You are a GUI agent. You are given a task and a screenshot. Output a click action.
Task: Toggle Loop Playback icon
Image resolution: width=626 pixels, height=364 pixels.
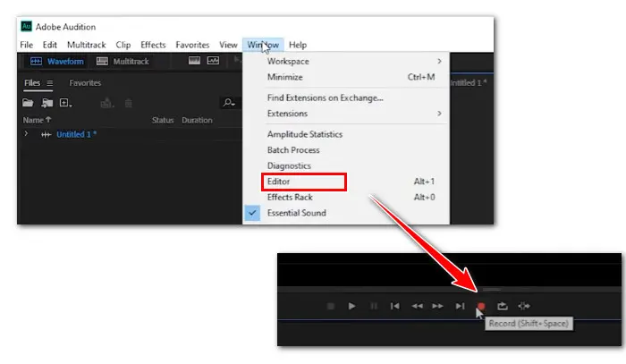pyautogui.click(x=503, y=306)
